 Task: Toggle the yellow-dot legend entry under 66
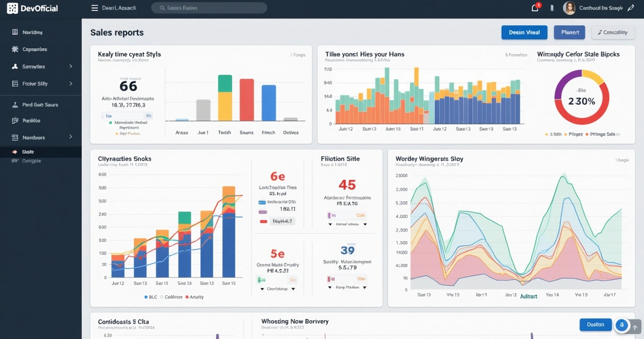click(x=127, y=133)
